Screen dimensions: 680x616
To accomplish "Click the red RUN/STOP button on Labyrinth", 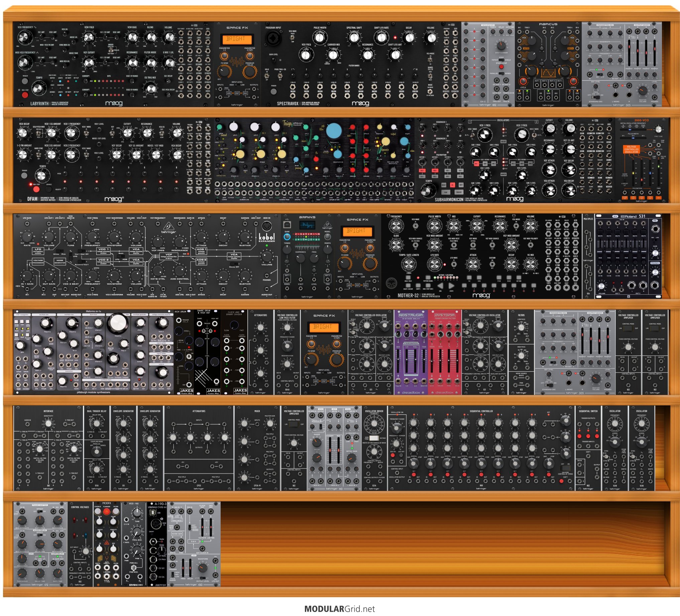I will tap(25, 95).
